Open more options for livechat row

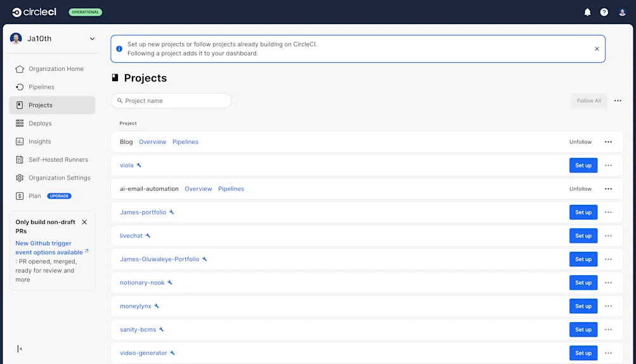pyautogui.click(x=609, y=236)
